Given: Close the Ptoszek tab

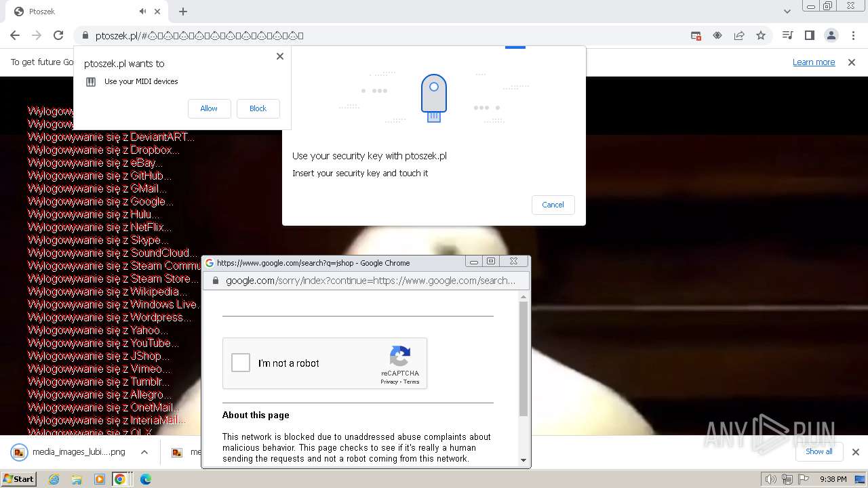Looking at the screenshot, I should pos(158,12).
